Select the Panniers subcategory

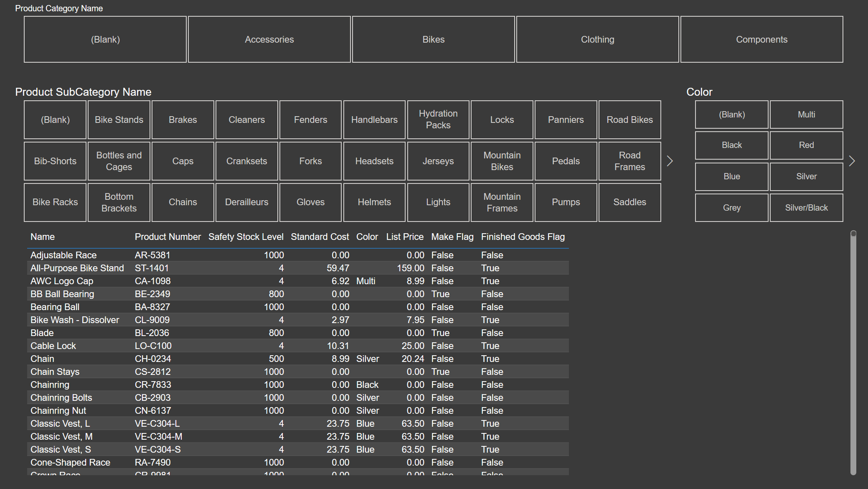(x=566, y=120)
